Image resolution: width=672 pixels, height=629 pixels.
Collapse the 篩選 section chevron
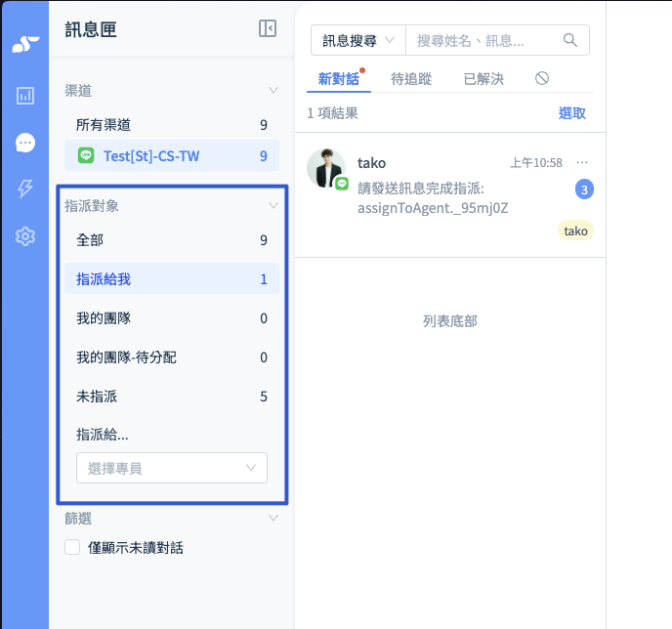273,518
